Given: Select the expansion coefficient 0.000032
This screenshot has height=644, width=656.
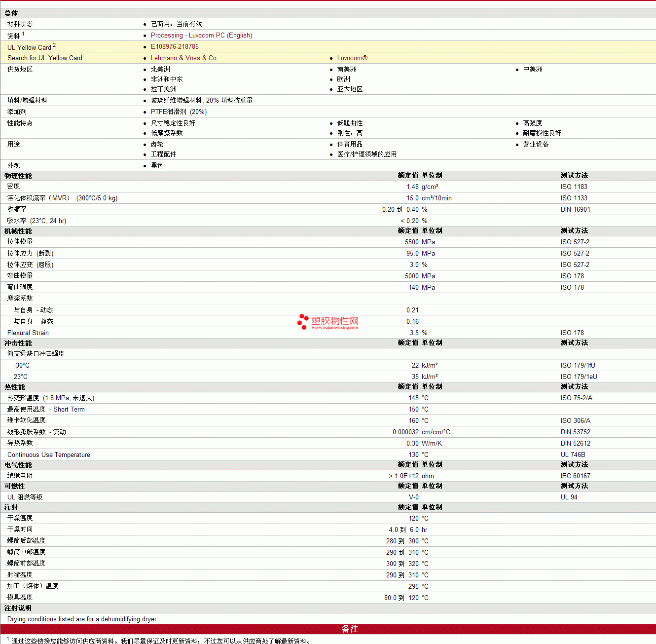Looking at the screenshot, I should tap(405, 432).
